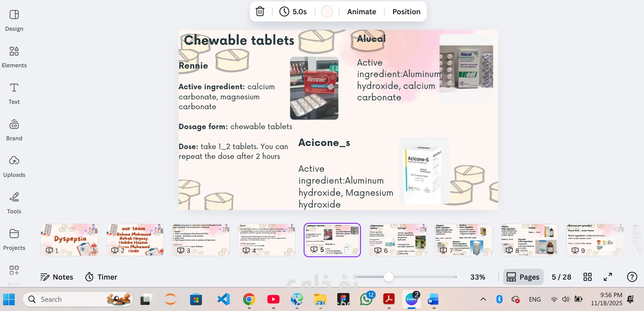Open the 33% zoom level menu

tap(478, 277)
